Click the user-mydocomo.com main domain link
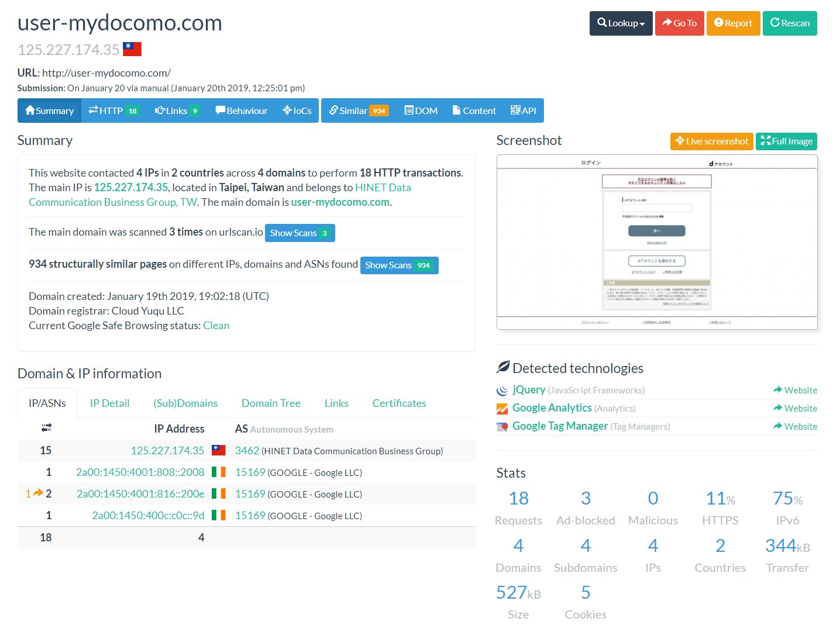This screenshot has width=840, height=639. 340,202
